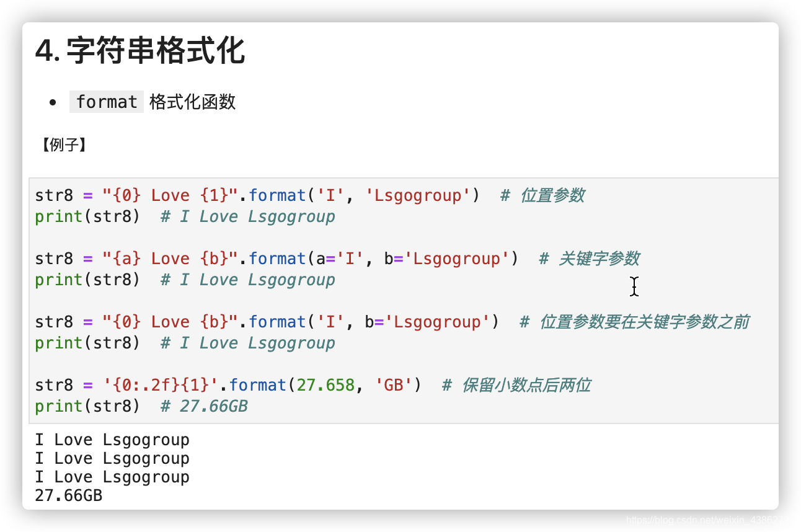
Task: Click the label "【例子】"
Action: click(64, 146)
